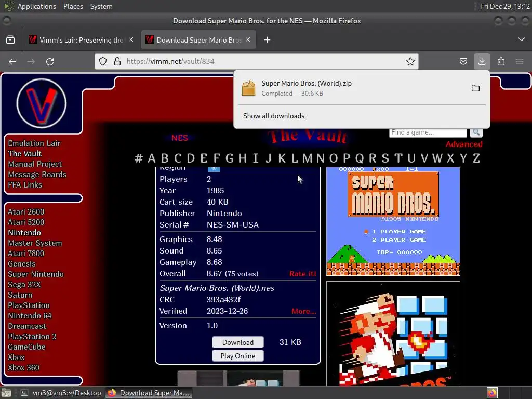Save to Pocket icon in toolbar
The height and width of the screenshot is (399, 532).
463,61
